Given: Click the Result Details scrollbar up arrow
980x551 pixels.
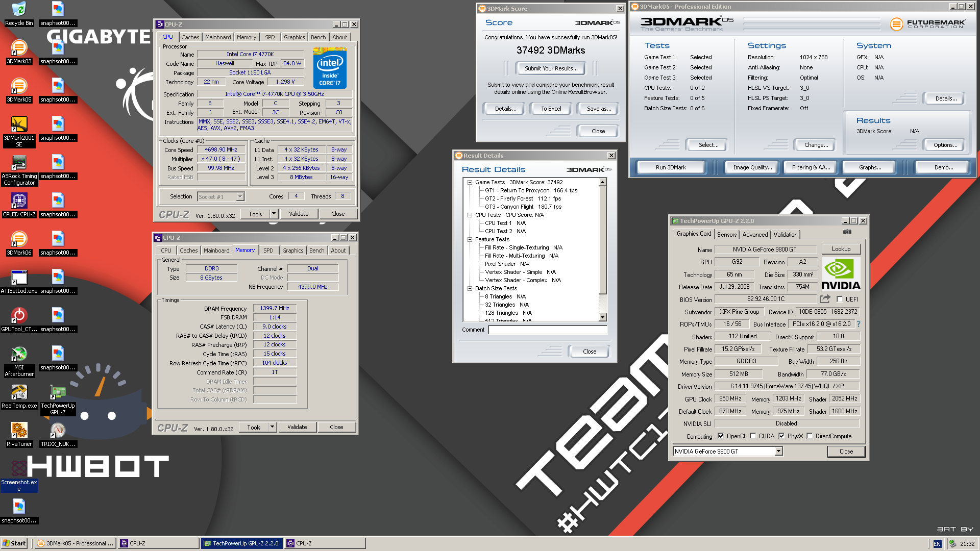Looking at the screenshot, I should (603, 182).
